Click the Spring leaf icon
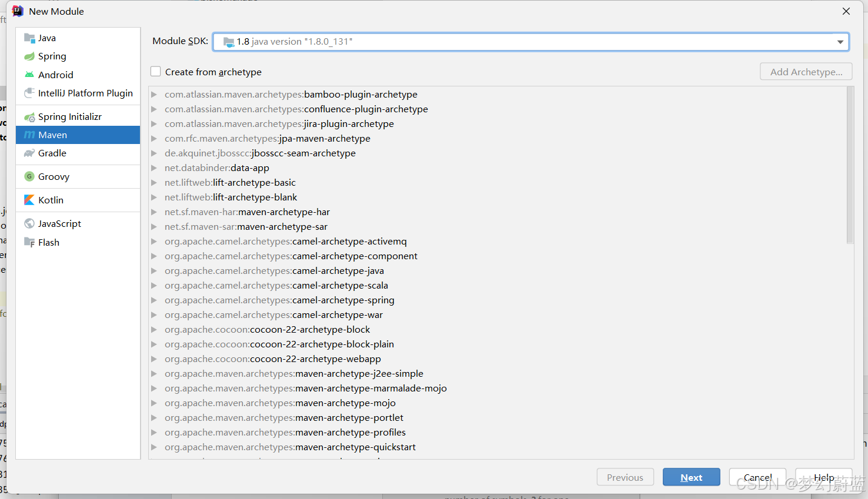868x499 pixels. point(29,56)
